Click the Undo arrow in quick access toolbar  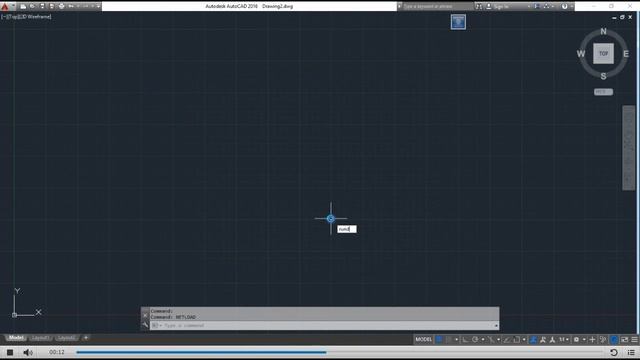[71, 6]
